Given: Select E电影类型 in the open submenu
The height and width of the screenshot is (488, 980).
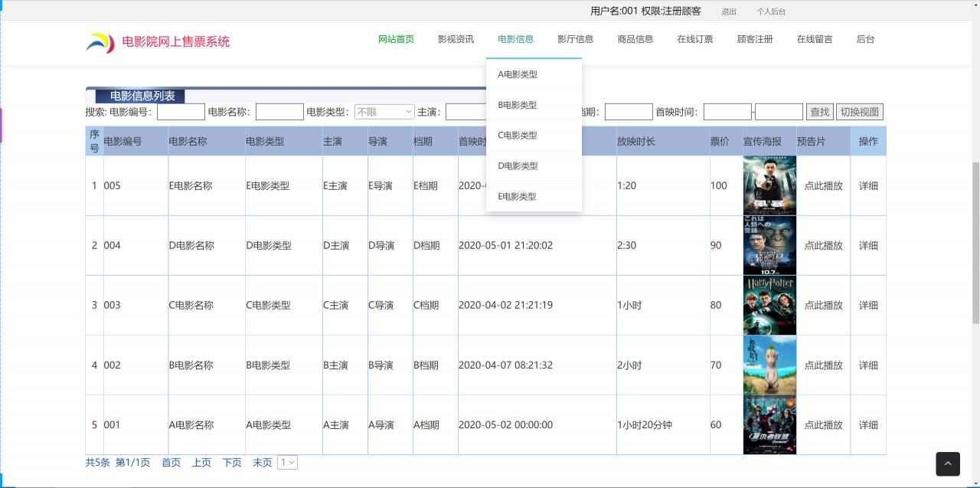Looking at the screenshot, I should coord(518,196).
